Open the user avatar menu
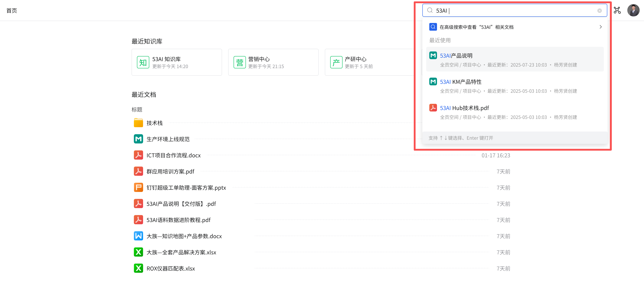This screenshot has width=644, height=286. pyautogui.click(x=633, y=11)
